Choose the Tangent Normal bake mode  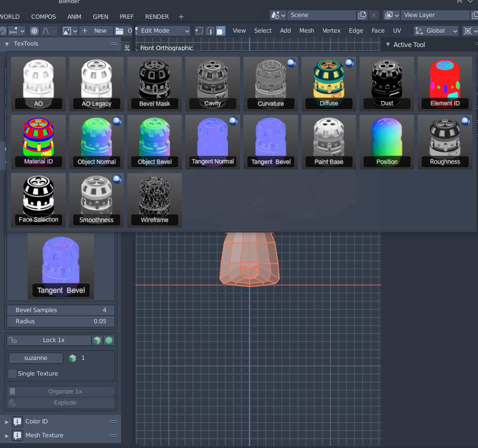pyautogui.click(x=213, y=142)
